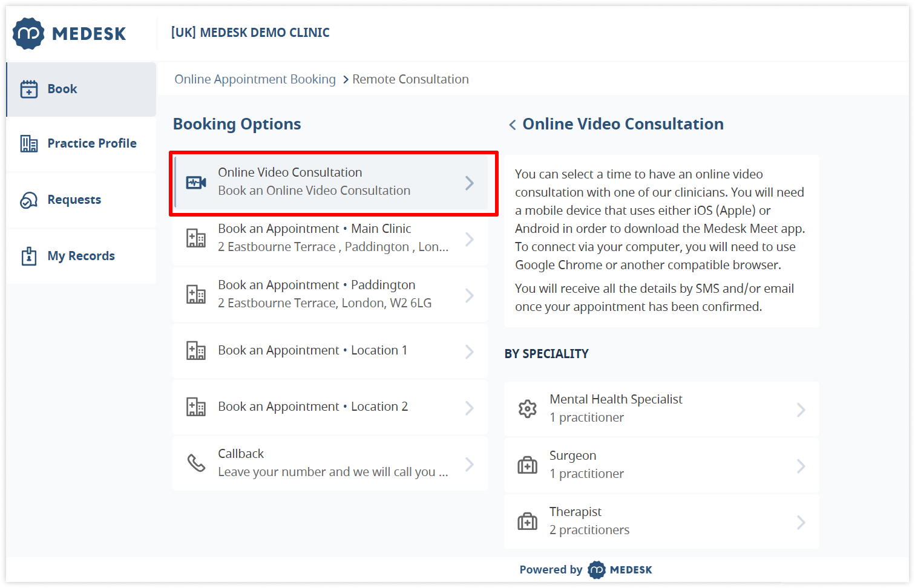
Task: Go back using arrow before Online Video Consultation heading
Action: pos(513,125)
